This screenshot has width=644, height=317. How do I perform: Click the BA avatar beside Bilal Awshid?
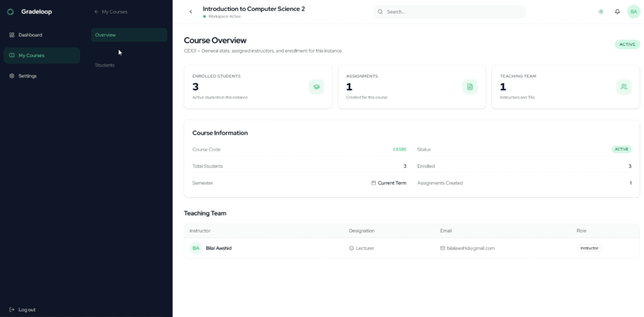(x=196, y=248)
